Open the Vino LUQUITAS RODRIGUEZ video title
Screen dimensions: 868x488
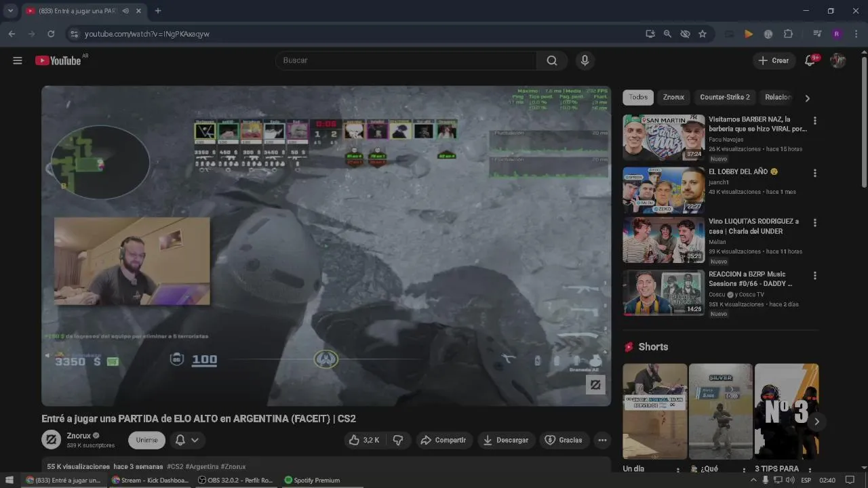(754, 226)
